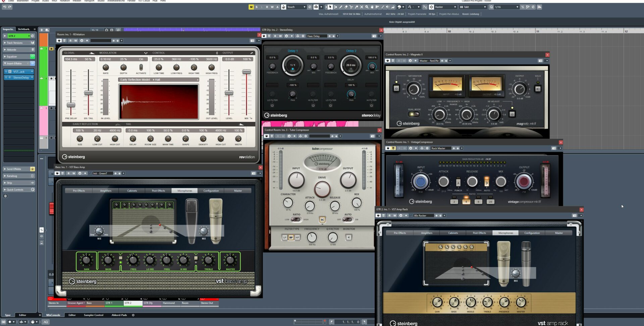Pick the Scissors split tool
Viewport: 644px width, 326px height.
(x=351, y=7)
